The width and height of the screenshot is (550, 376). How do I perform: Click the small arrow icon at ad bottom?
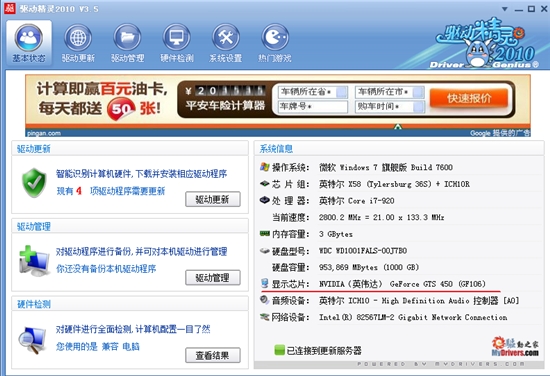pyautogui.click(x=397, y=127)
